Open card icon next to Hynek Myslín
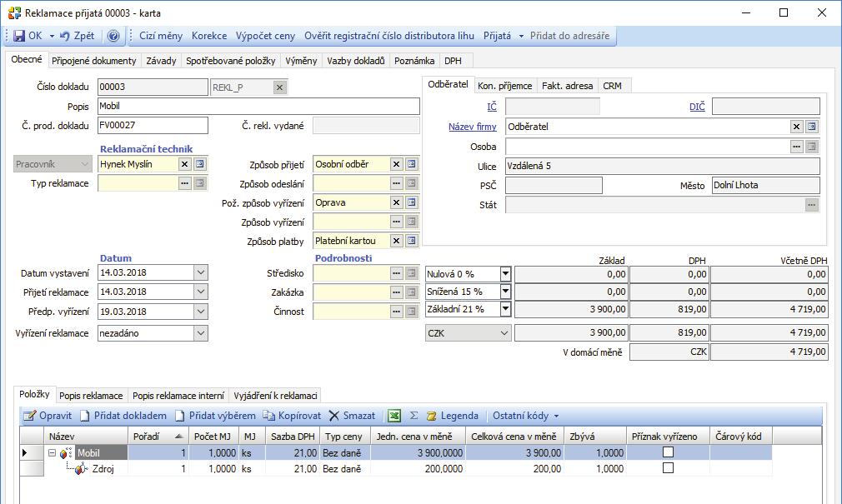This screenshot has height=504, width=842. [200, 164]
